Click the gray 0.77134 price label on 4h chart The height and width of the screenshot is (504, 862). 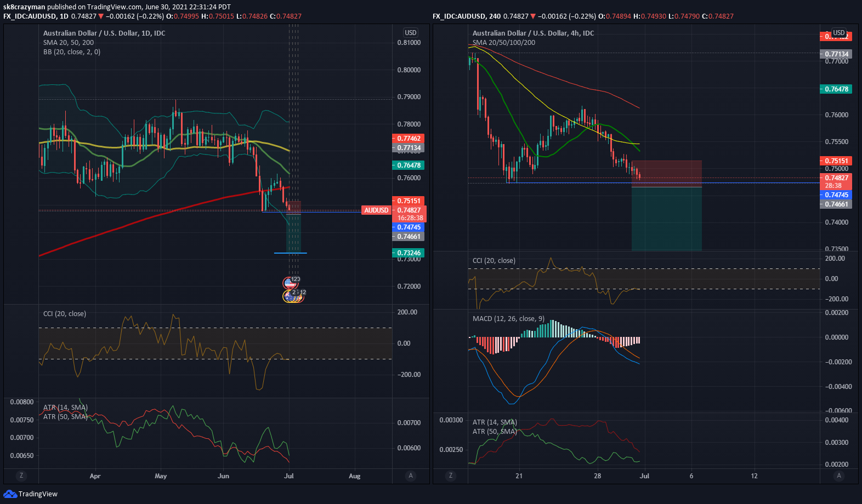point(836,54)
